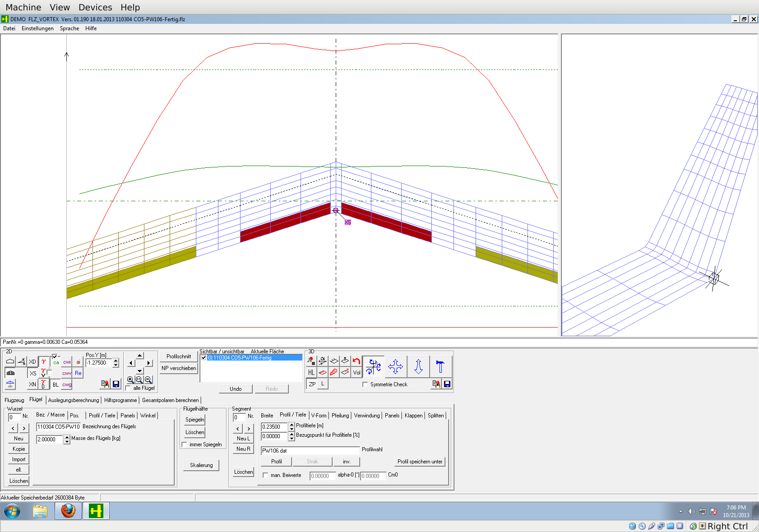The image size is (759, 532).
Task: Click the Profilwahl field containing PW106.dat
Action: (x=310, y=450)
